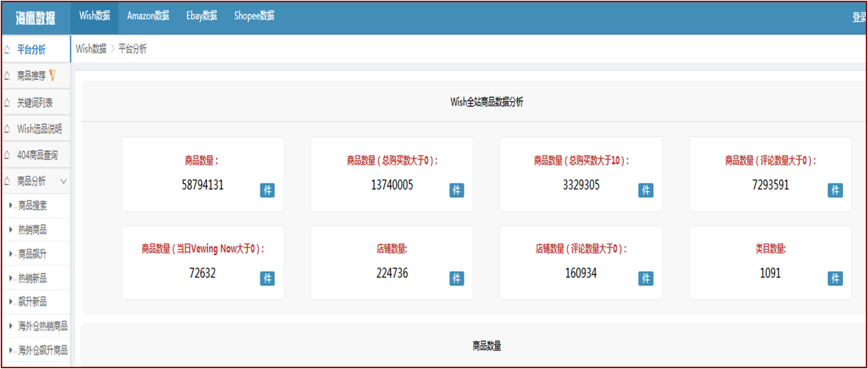Click the V badge beside 商品推荐
This screenshot has height=369, width=868.
(x=53, y=75)
